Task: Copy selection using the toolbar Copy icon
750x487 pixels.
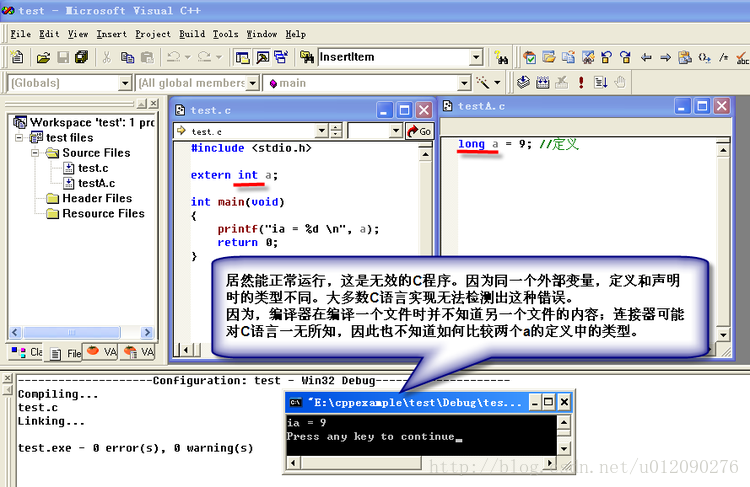Action: [127, 57]
